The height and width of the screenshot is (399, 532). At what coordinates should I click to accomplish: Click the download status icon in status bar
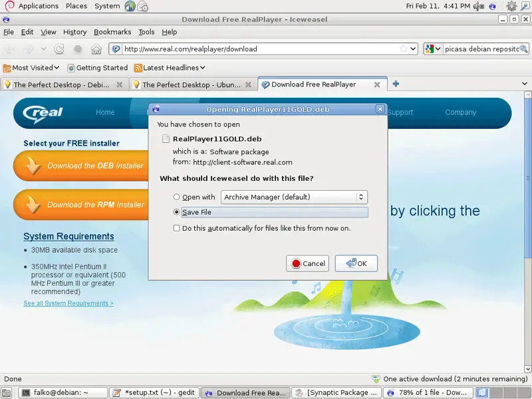point(376,379)
